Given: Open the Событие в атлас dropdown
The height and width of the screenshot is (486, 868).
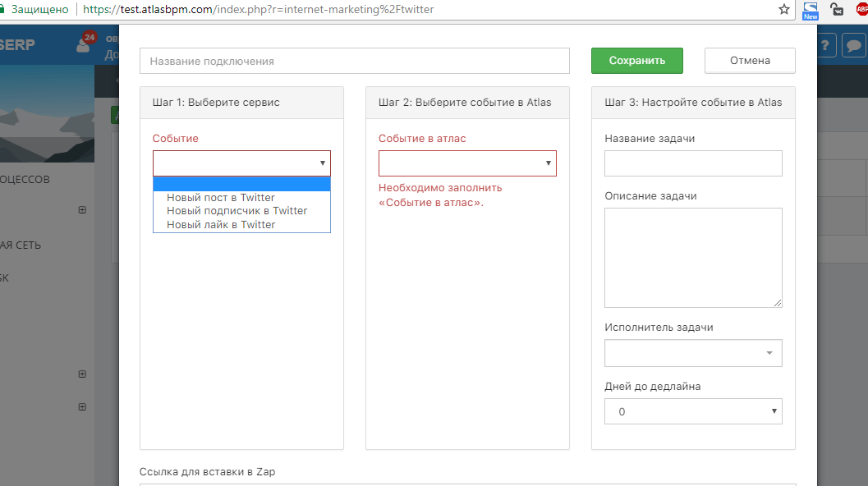Looking at the screenshot, I should [x=467, y=163].
